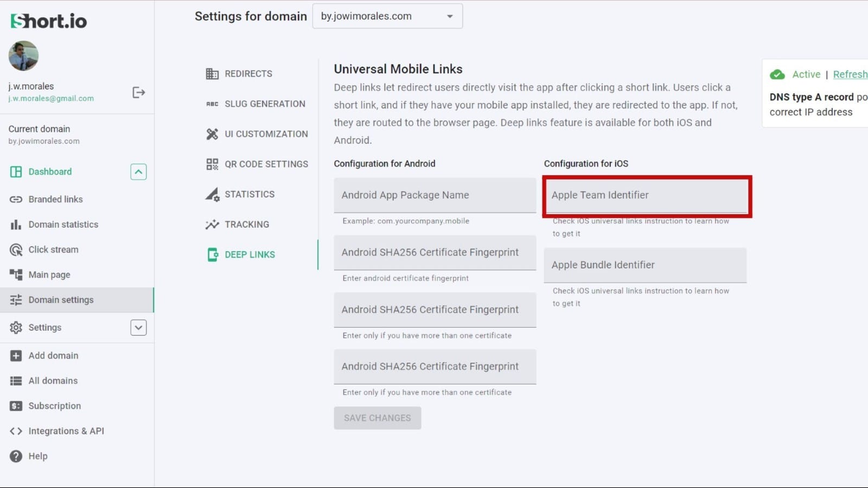
Task: Open the QR Code Settings tab
Action: 266,164
